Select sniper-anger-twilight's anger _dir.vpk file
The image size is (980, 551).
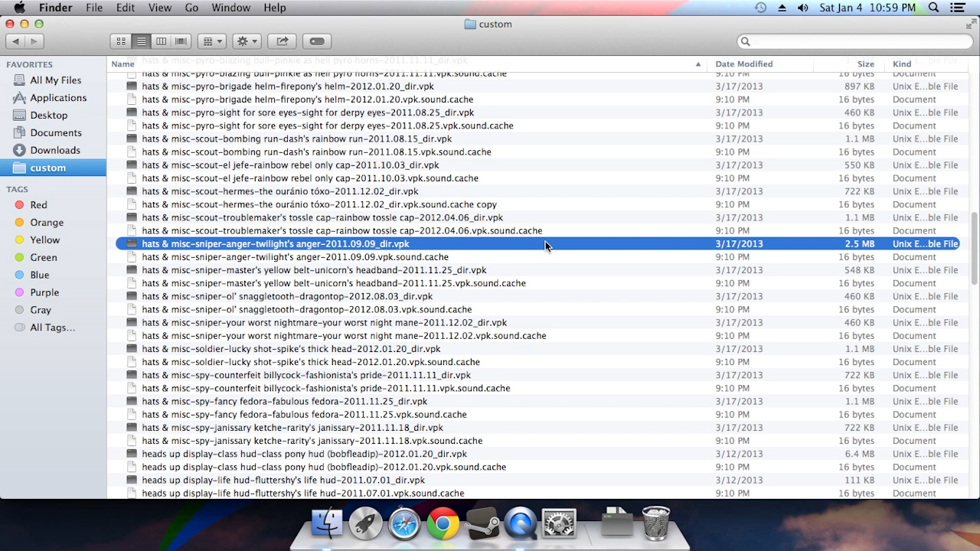[x=537, y=243]
